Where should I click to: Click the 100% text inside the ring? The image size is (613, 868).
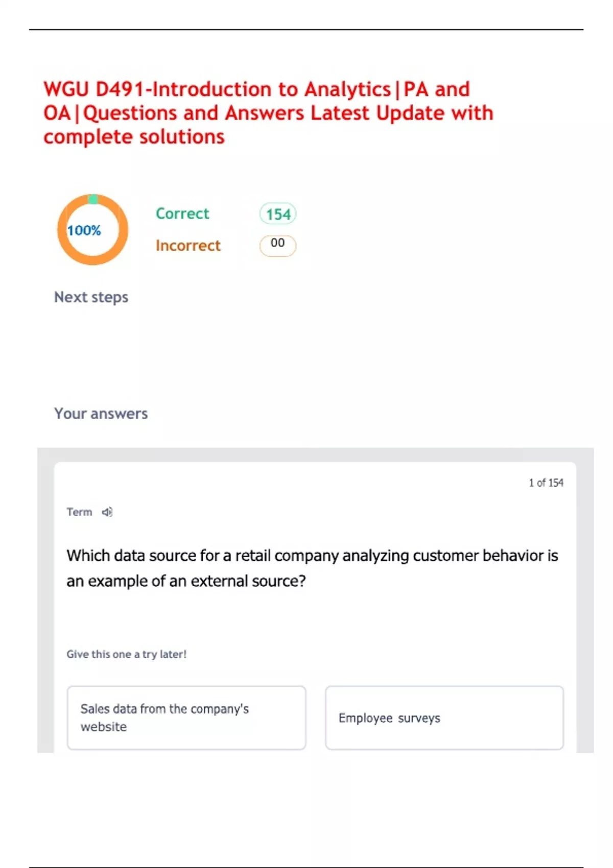84,230
